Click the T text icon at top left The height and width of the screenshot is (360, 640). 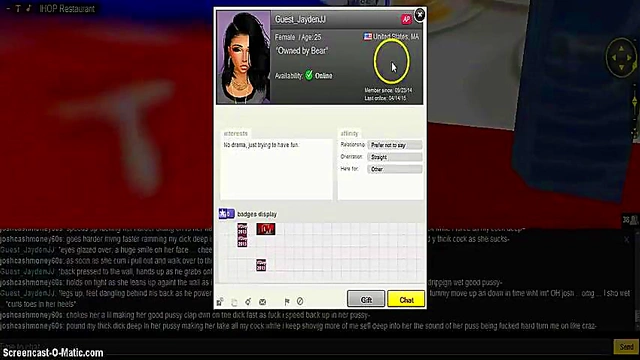[x=18, y=9]
